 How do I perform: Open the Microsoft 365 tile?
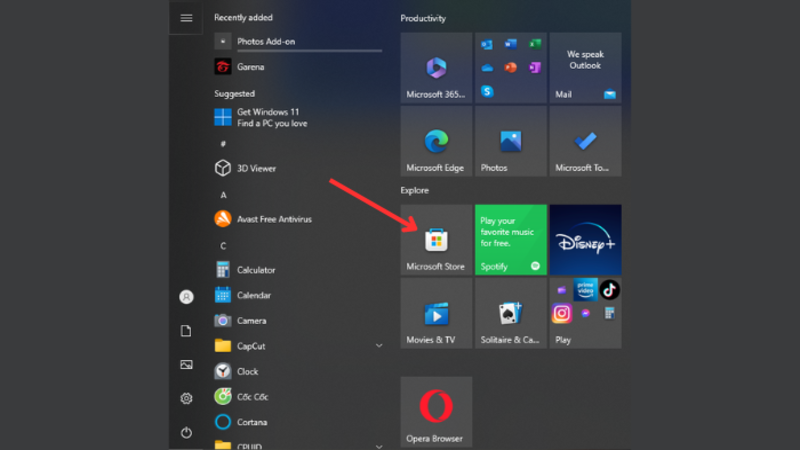436,68
